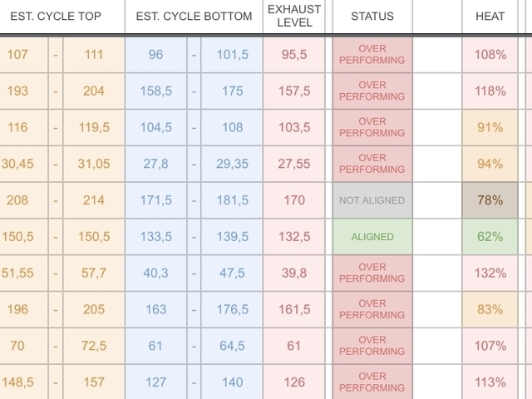
Task: Select the NOT ALIGNED status cell
Action: click(372, 200)
